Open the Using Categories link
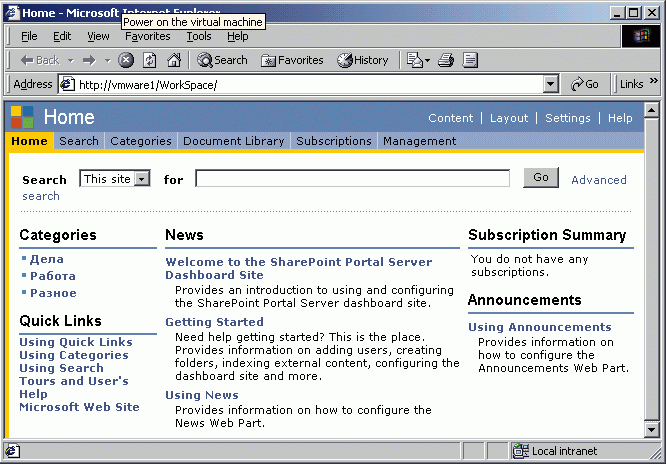Screen dimensions: 666x464 (74, 355)
